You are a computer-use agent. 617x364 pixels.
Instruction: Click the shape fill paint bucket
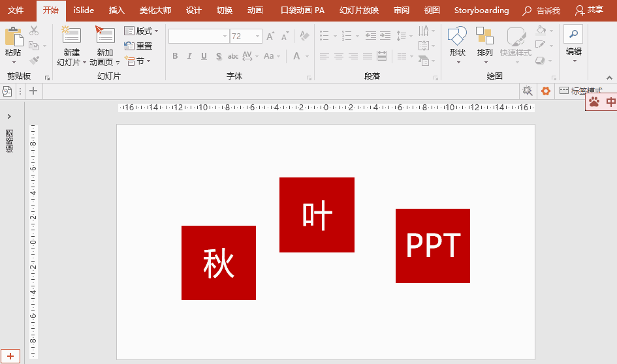(x=541, y=30)
